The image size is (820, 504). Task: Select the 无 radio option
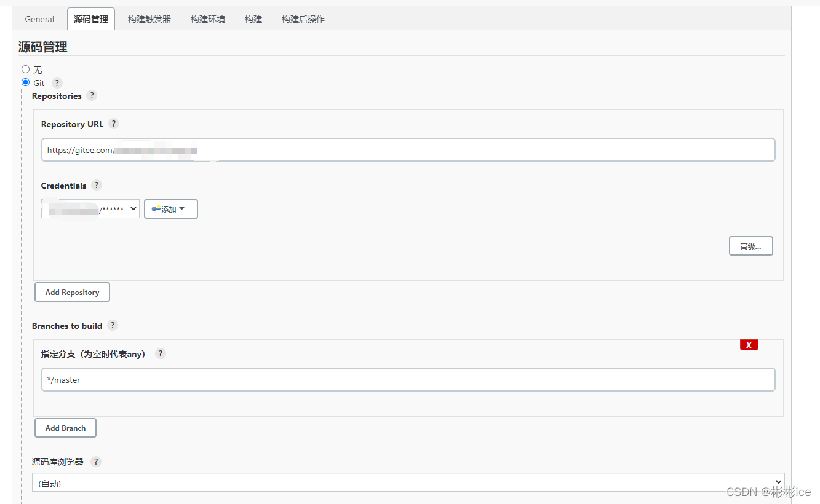tap(26, 69)
